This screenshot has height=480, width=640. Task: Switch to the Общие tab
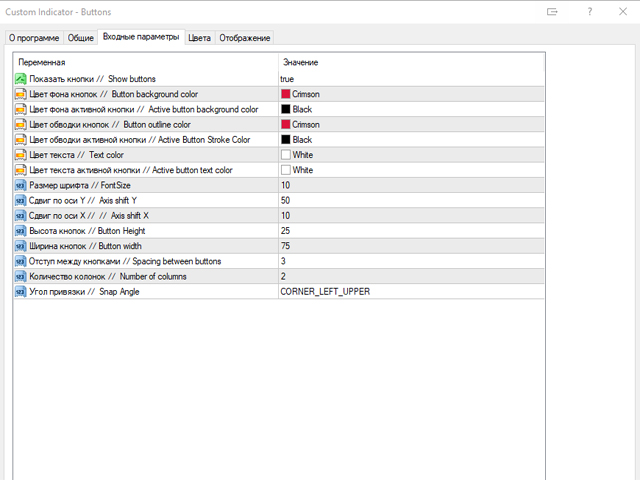click(x=80, y=38)
